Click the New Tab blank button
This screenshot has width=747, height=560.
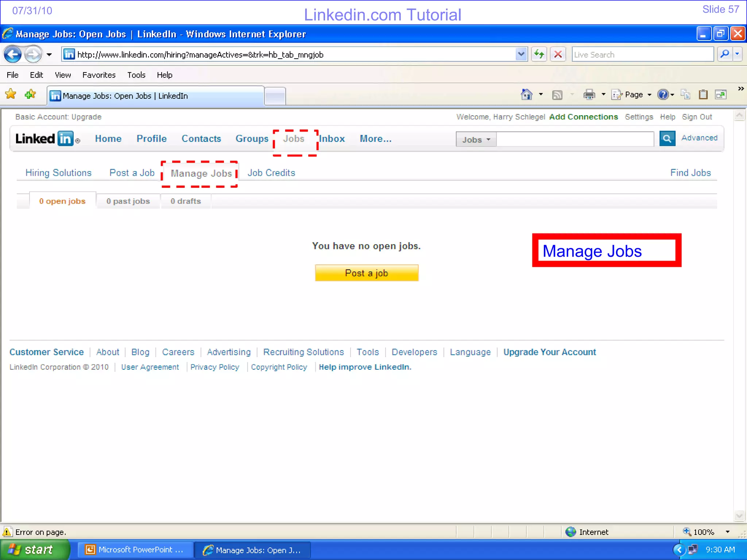275,96
